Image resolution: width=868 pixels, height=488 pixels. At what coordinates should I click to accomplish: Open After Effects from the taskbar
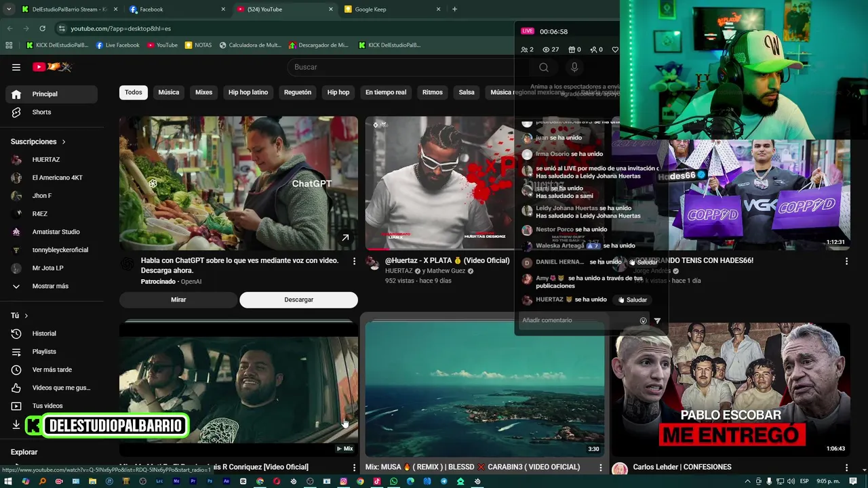[226, 481]
